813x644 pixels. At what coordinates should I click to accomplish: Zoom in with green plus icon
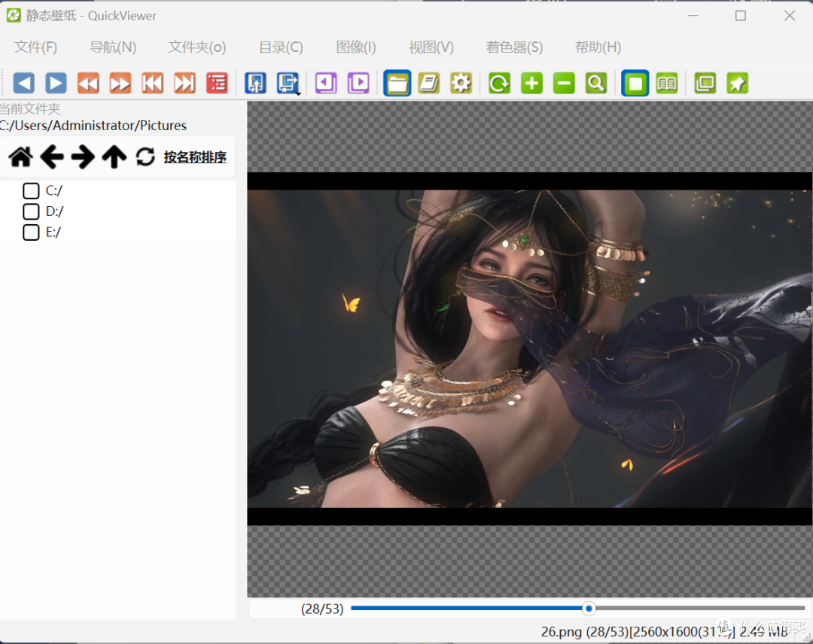pos(531,83)
